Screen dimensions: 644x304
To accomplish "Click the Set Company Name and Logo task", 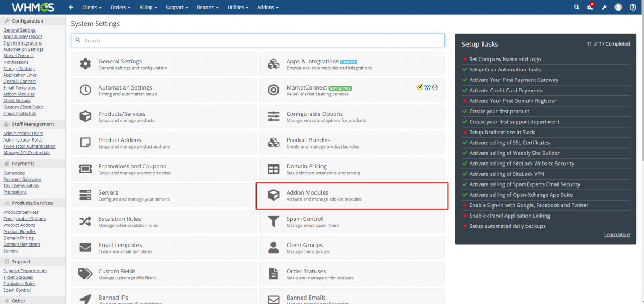I will point(505,60).
